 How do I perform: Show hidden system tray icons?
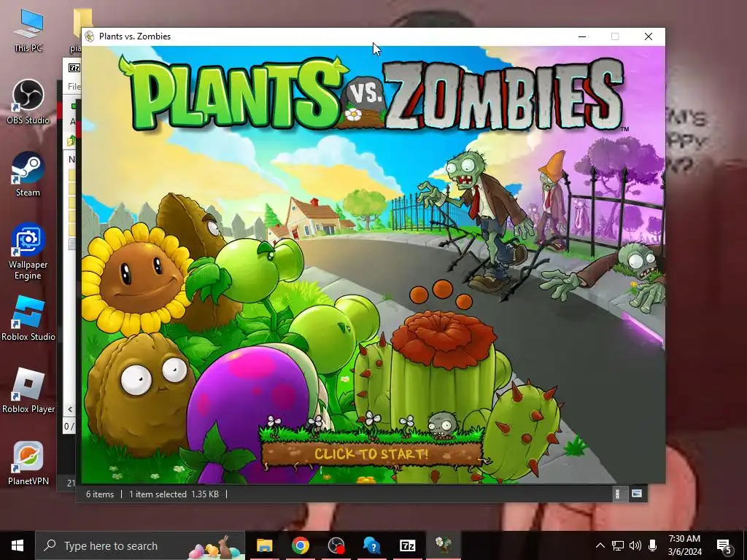(x=600, y=545)
